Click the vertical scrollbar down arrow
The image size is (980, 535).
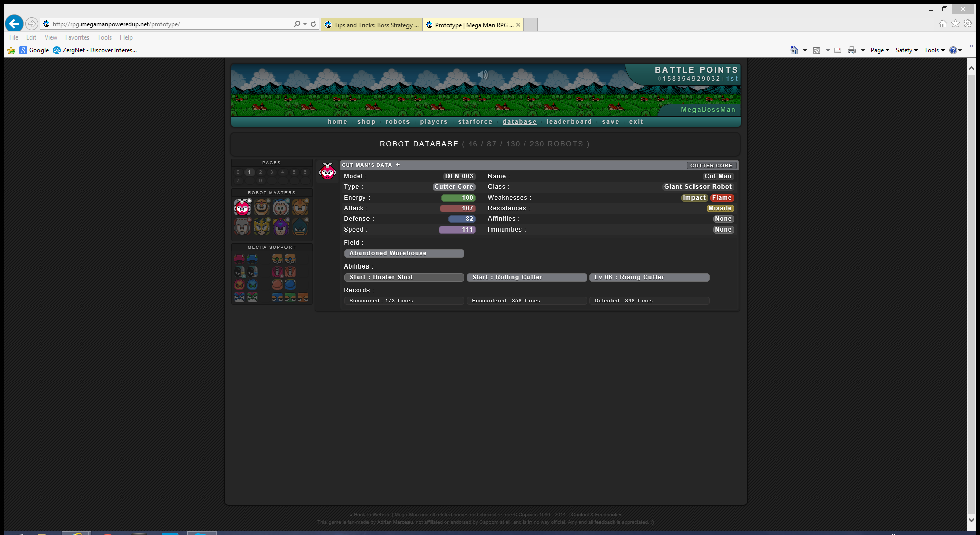click(x=971, y=519)
